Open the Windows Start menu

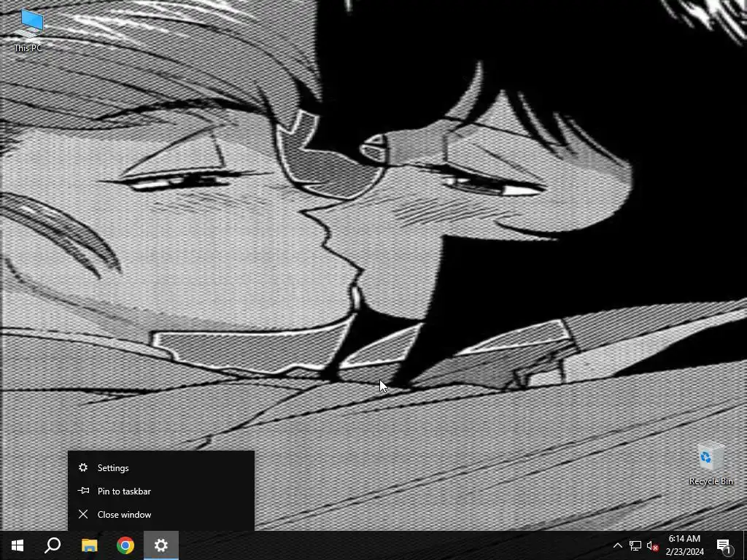coord(18,545)
